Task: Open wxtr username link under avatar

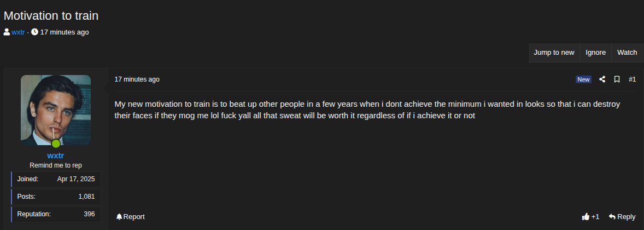Action: (55, 156)
